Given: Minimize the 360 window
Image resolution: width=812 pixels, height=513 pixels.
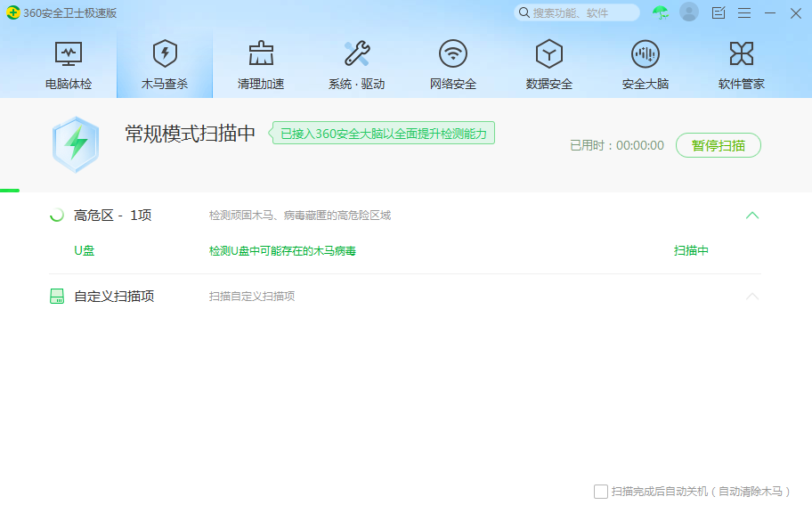Looking at the screenshot, I should 770,13.
